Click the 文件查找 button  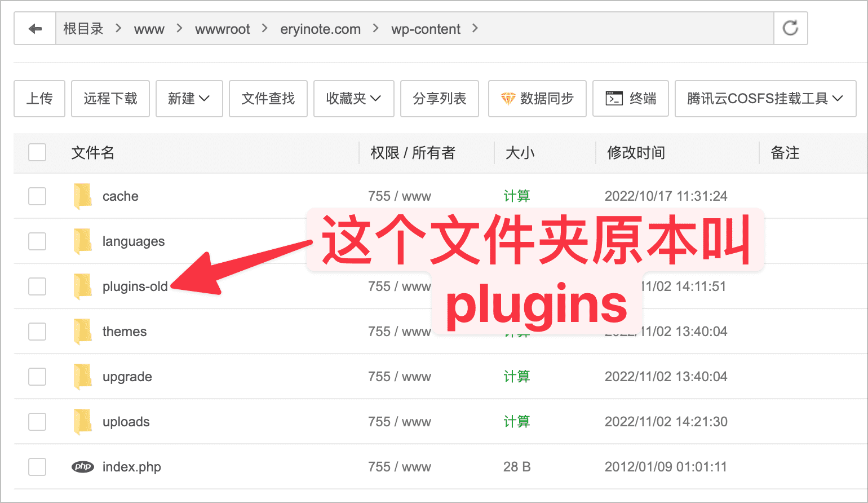[x=268, y=99]
